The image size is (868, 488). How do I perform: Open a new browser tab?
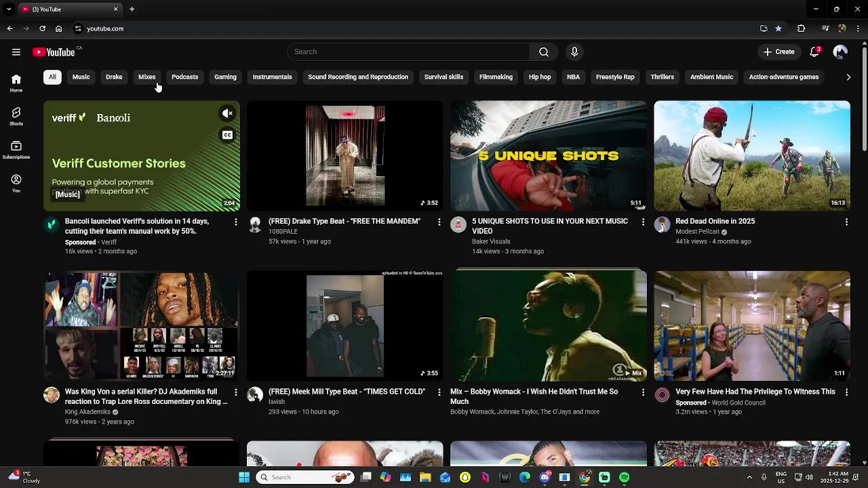point(132,9)
